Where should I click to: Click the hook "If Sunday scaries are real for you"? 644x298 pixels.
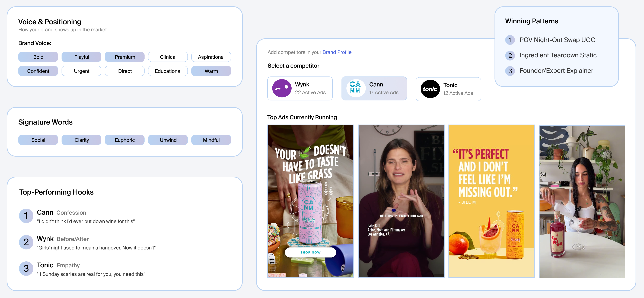pyautogui.click(x=91, y=274)
